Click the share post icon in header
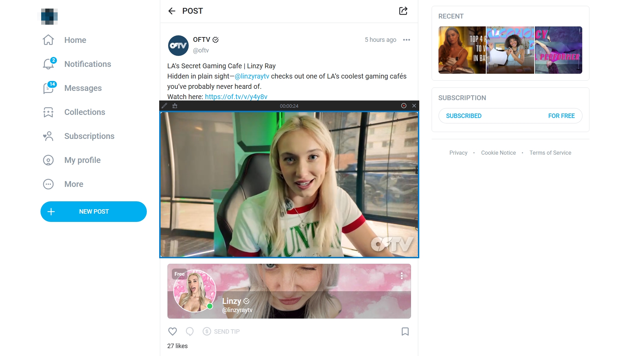644x356 pixels. (x=403, y=11)
